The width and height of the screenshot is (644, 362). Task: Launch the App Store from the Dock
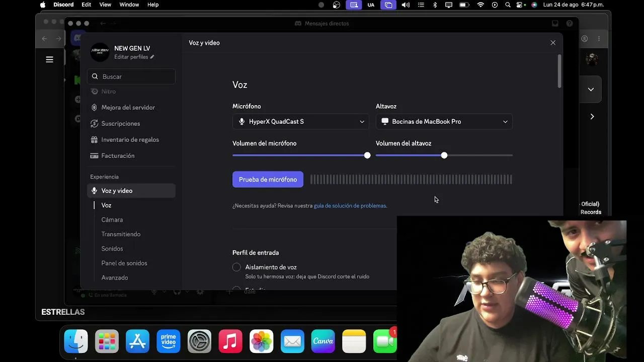138,342
